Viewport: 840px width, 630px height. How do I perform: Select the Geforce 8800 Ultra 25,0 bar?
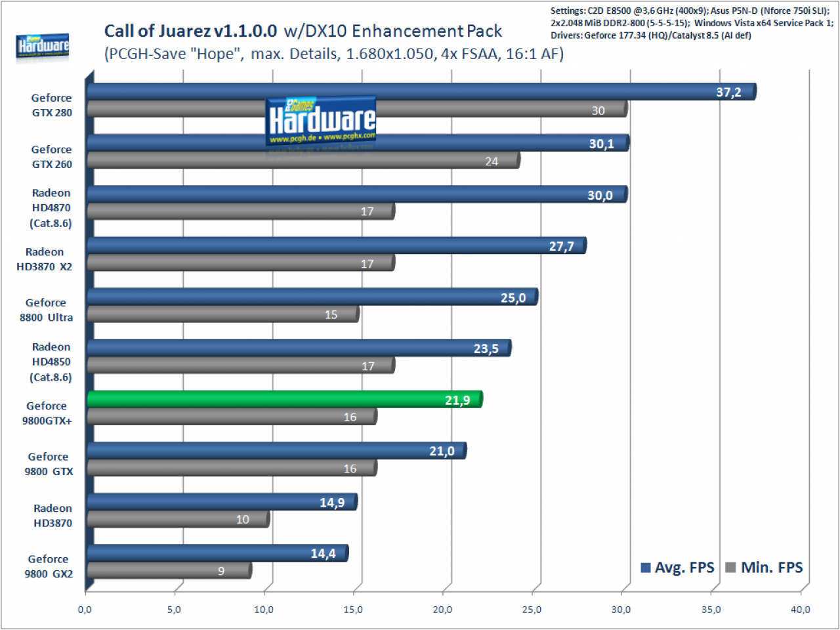pos(312,297)
